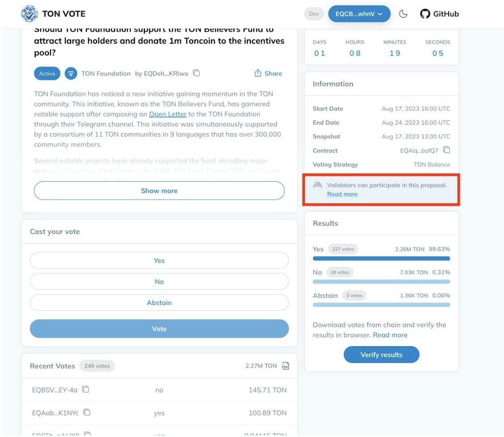Copy the proposal author address EQDeh...KRIwo
The height and width of the screenshot is (437, 504).
pyautogui.click(x=196, y=73)
